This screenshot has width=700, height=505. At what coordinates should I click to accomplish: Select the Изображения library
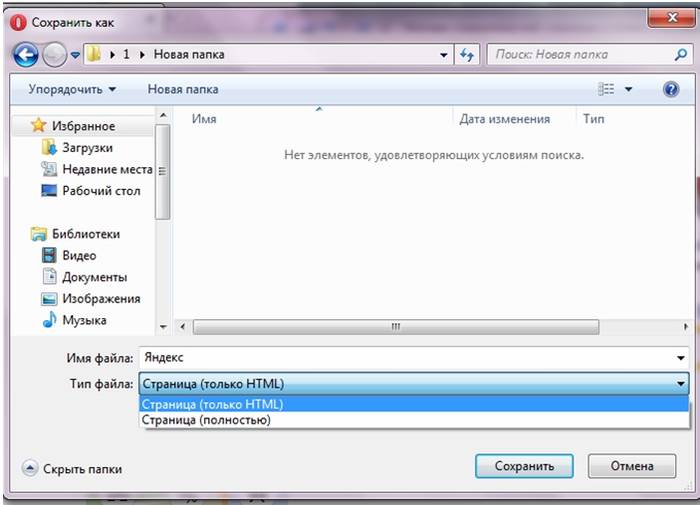pos(100,298)
